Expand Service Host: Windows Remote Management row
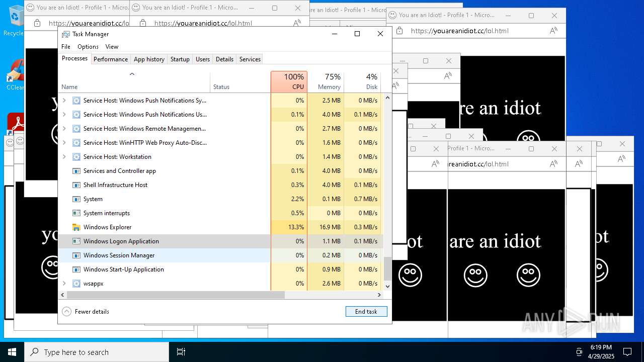This screenshot has width=644, height=362. click(x=64, y=129)
